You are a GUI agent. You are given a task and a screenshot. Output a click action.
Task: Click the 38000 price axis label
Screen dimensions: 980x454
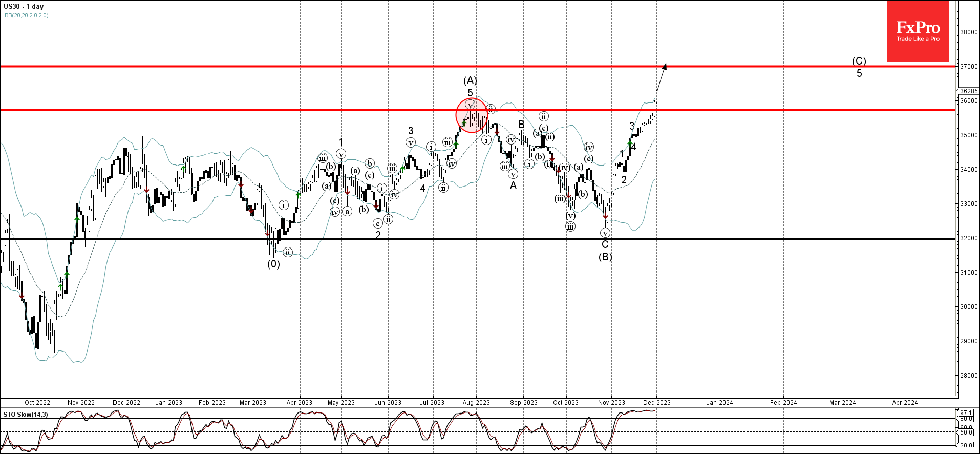click(969, 32)
